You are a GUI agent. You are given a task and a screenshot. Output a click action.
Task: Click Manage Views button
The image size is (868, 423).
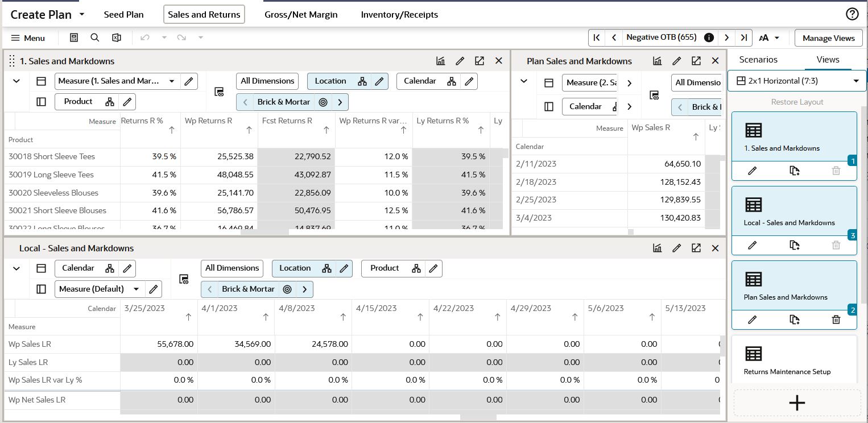point(828,38)
